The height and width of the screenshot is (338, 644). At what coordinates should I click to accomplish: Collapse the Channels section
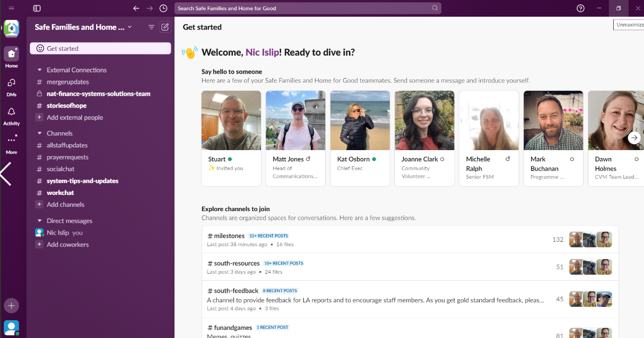[x=39, y=133]
